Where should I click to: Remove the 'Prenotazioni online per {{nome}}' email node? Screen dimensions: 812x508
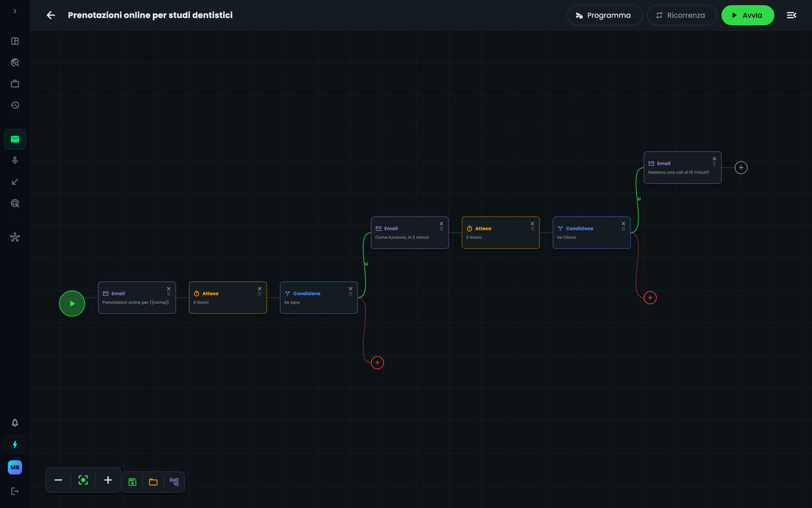[x=168, y=289]
